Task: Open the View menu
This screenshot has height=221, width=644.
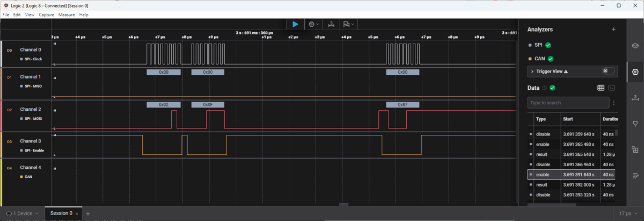Action: coord(30,15)
